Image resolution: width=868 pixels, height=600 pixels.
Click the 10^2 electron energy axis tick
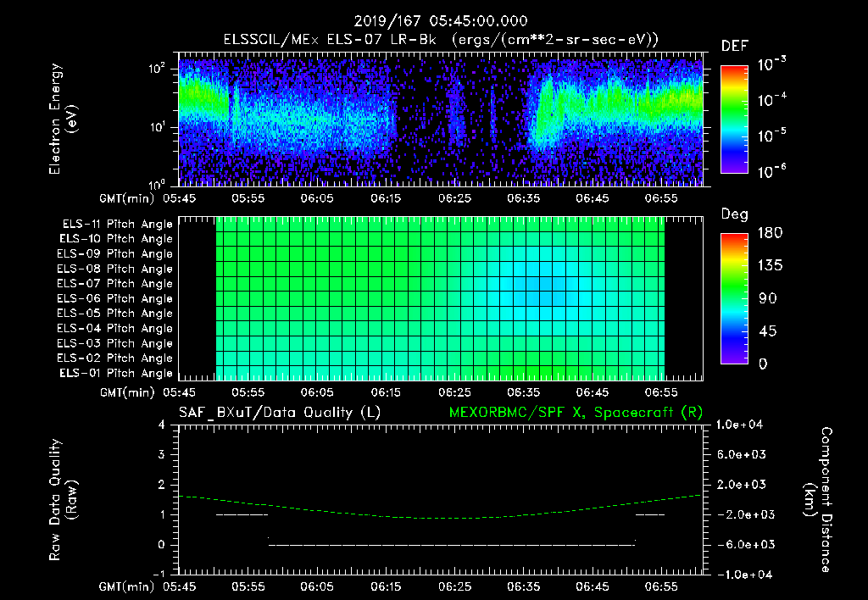[157, 69]
